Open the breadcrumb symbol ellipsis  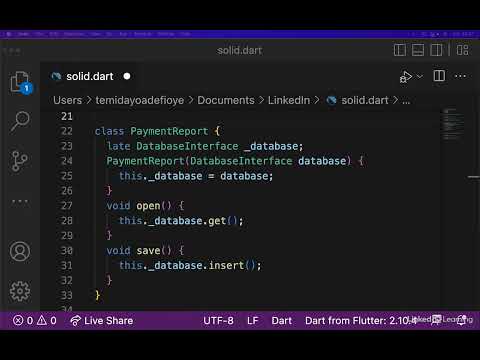pyautogui.click(x=406, y=101)
